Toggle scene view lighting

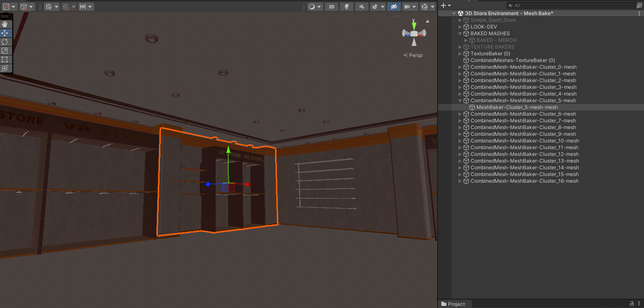tap(347, 6)
